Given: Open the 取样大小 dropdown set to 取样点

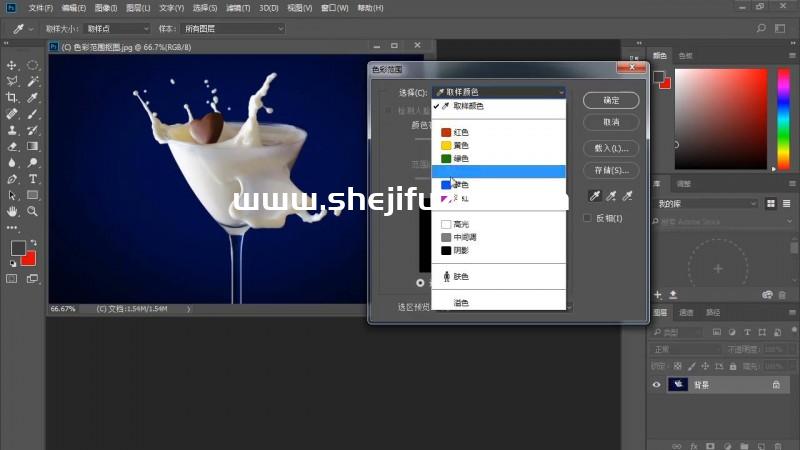Looking at the screenshot, I should click(x=117, y=29).
